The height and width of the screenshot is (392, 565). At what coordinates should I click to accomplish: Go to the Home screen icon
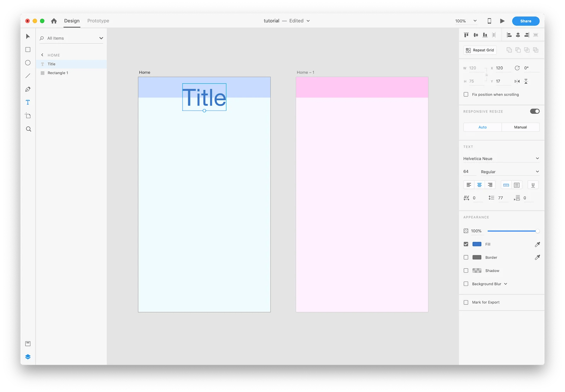coord(54,21)
